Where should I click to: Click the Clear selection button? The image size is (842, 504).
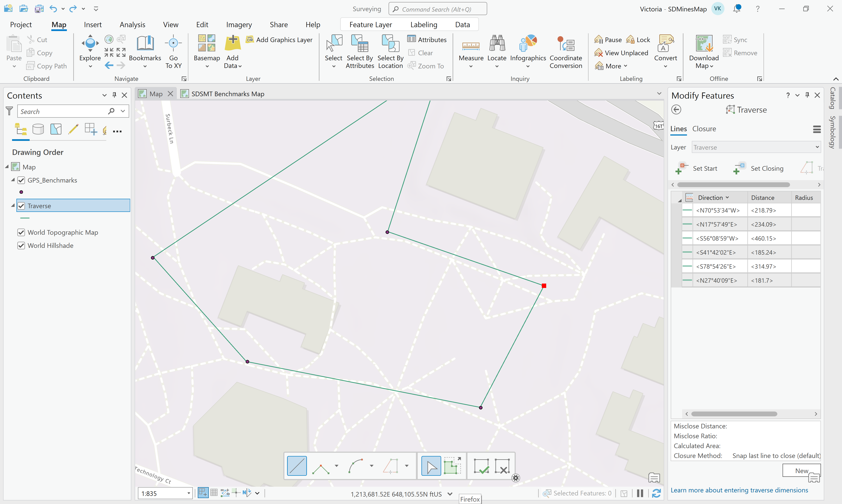(421, 53)
